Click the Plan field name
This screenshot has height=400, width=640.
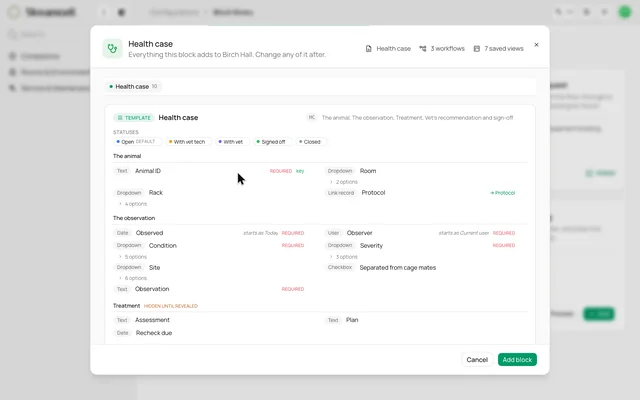[x=352, y=320]
